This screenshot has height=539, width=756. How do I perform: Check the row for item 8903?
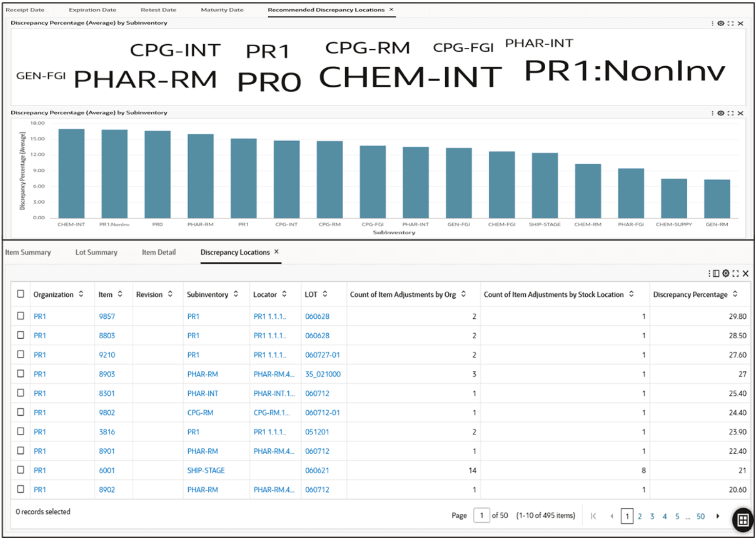21,374
